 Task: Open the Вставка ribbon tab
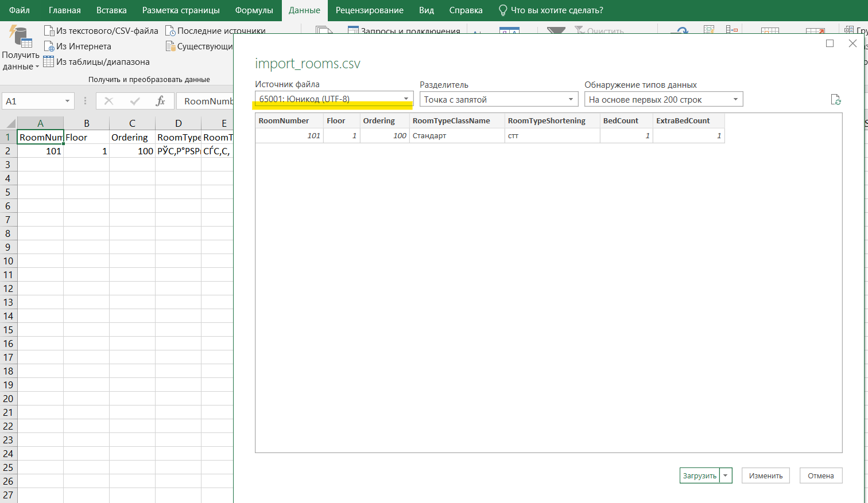point(111,10)
